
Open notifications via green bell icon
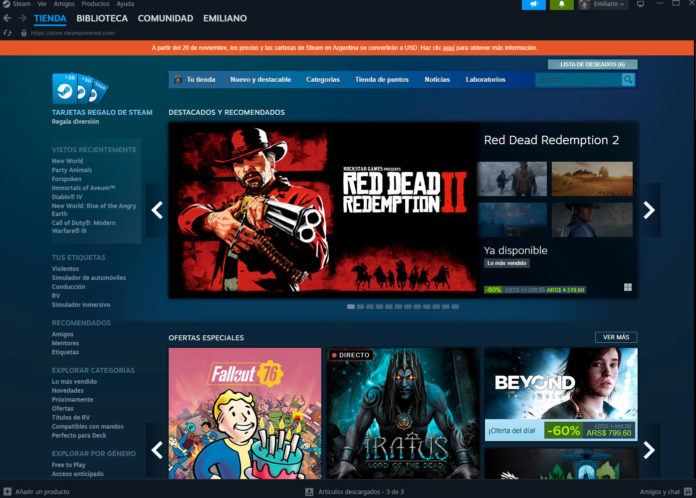pyautogui.click(x=562, y=4)
